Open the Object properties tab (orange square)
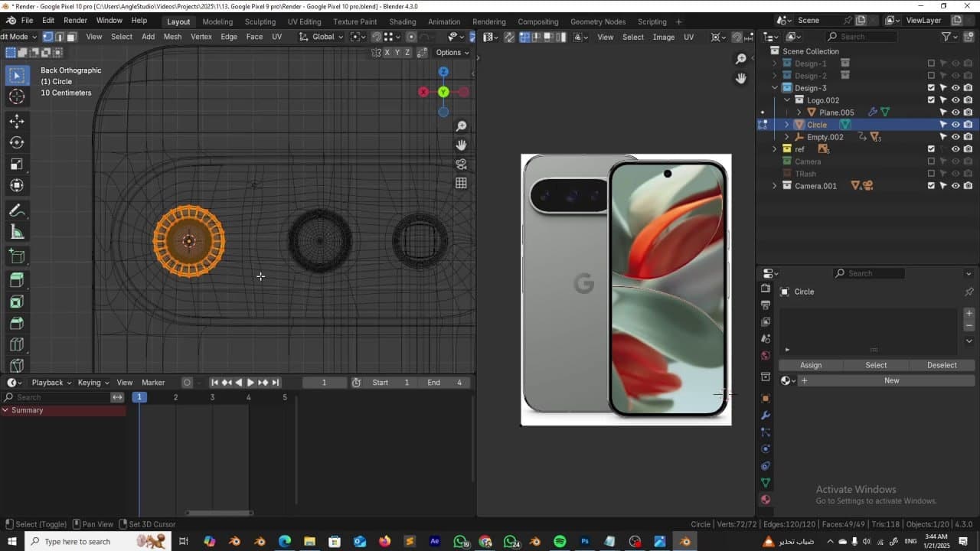This screenshot has height=551, width=980. [x=765, y=399]
